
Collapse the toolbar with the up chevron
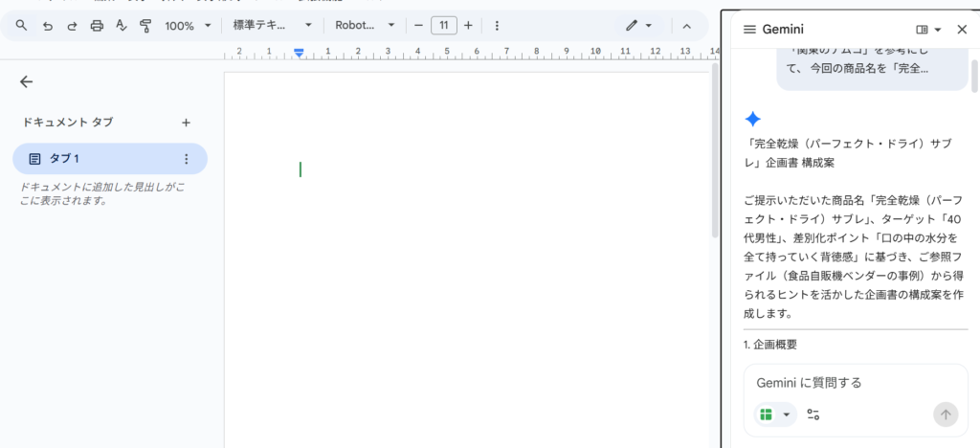(686, 26)
